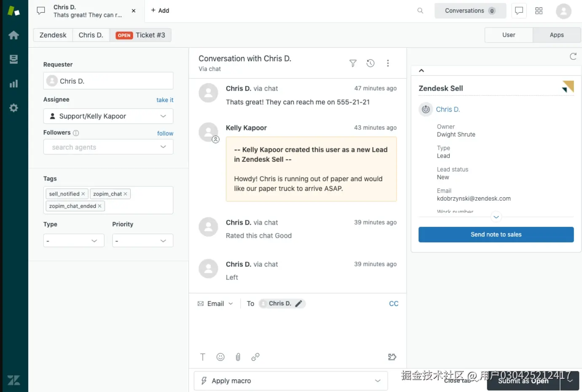Image resolution: width=582 pixels, height=392 pixels.
Task: Insert an emoji in the reply
Action: tap(220, 357)
